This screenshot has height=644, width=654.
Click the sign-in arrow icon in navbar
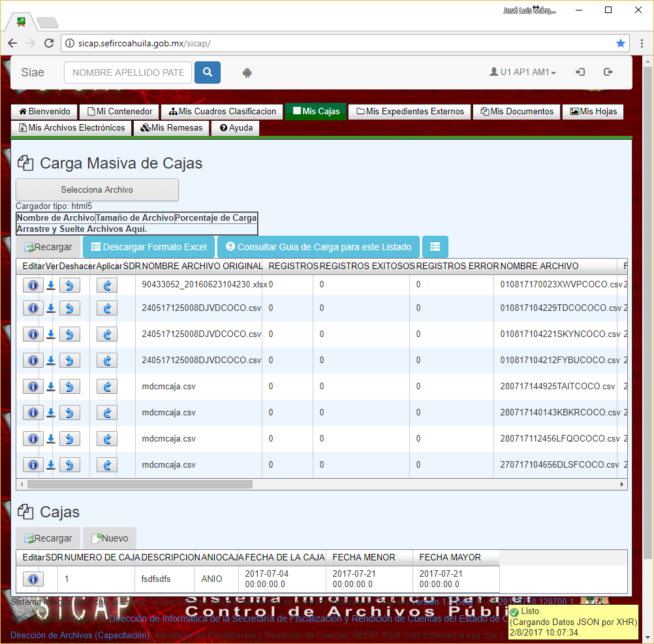coord(580,72)
